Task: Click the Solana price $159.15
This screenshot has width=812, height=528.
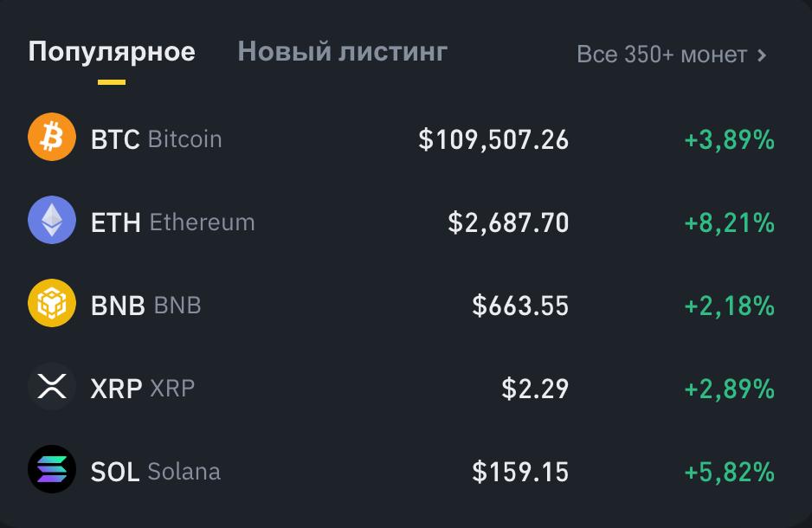Action: 520,472
